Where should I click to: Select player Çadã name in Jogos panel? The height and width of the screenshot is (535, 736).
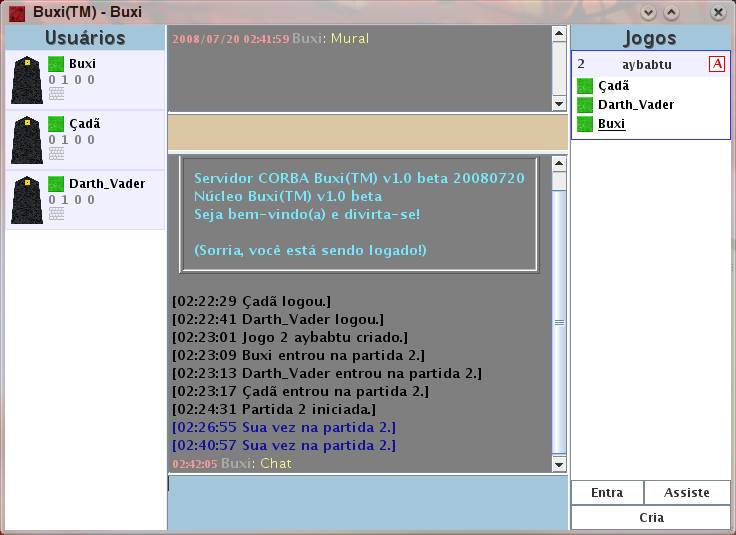coord(613,86)
